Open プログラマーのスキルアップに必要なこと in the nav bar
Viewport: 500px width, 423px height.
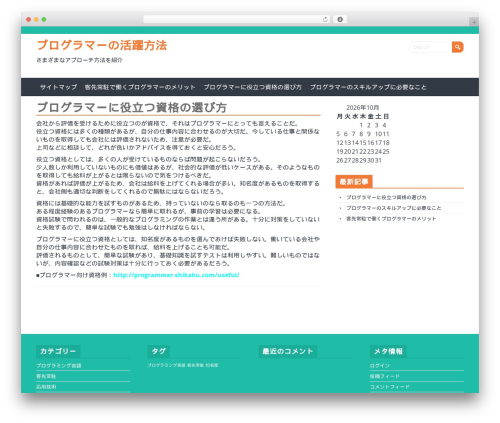pyautogui.click(x=368, y=87)
